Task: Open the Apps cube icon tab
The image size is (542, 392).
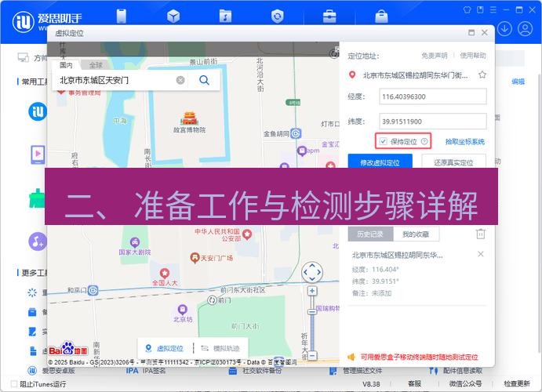Action: click(x=173, y=16)
